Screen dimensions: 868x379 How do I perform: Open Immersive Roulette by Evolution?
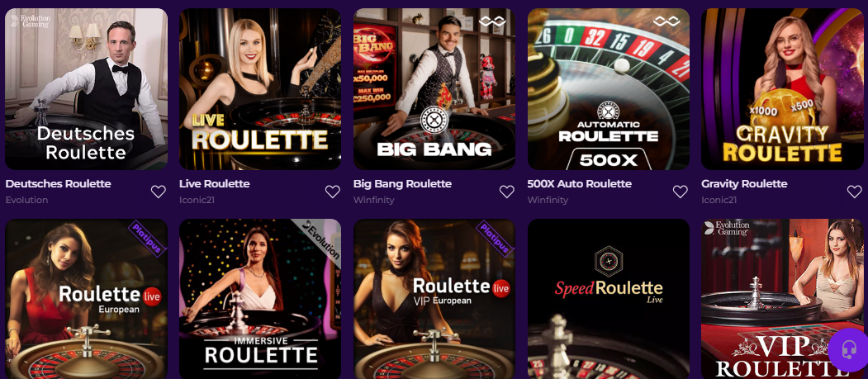coord(260,297)
